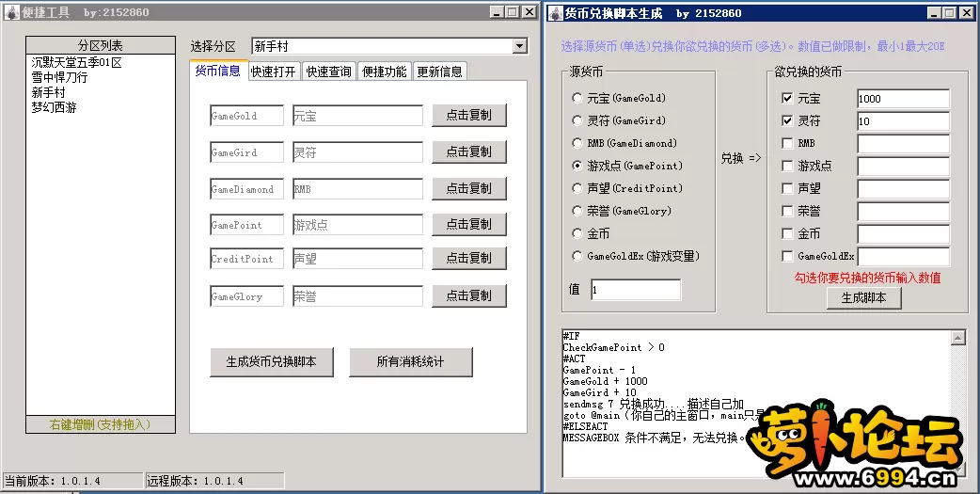This screenshot has width=980, height=494.
Task: Click the source currency 值 input field
Action: (x=635, y=290)
